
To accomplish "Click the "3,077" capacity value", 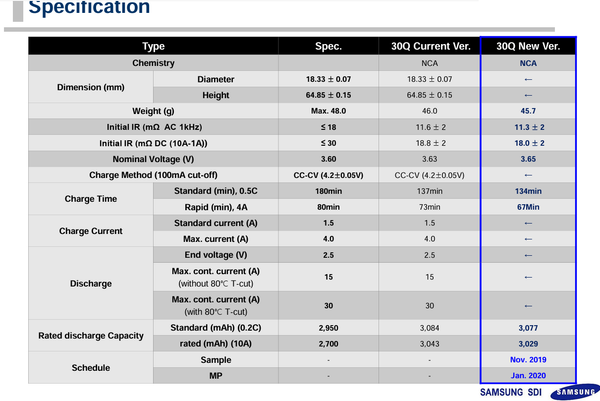I will [x=528, y=328].
